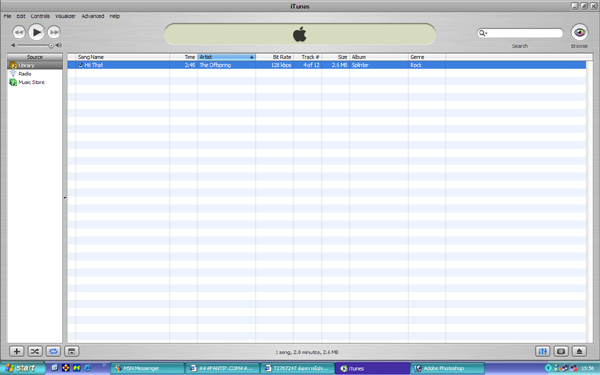Viewport: 600px width, 375px height.
Task: Open the Visualizer menu
Action: [x=65, y=16]
